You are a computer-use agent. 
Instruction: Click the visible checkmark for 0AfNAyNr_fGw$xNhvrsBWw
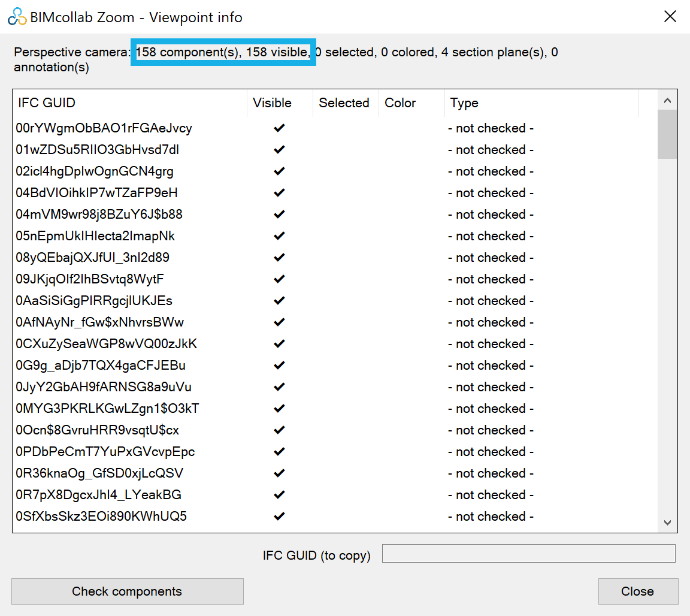coord(280,322)
